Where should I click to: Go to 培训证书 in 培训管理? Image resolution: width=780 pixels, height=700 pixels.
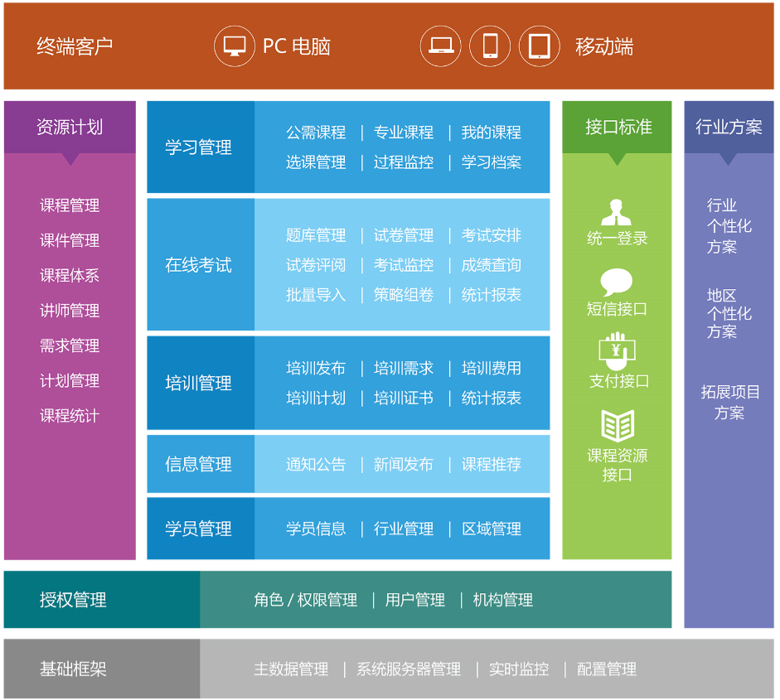(404, 398)
